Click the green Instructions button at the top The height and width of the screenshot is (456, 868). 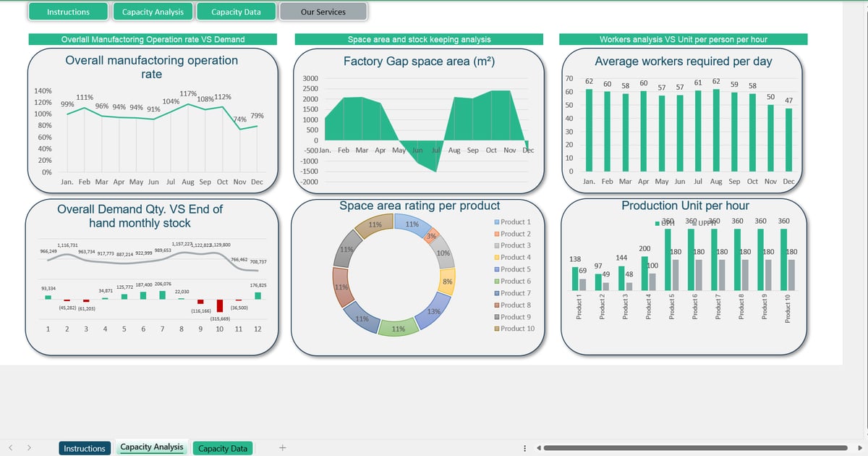point(68,12)
